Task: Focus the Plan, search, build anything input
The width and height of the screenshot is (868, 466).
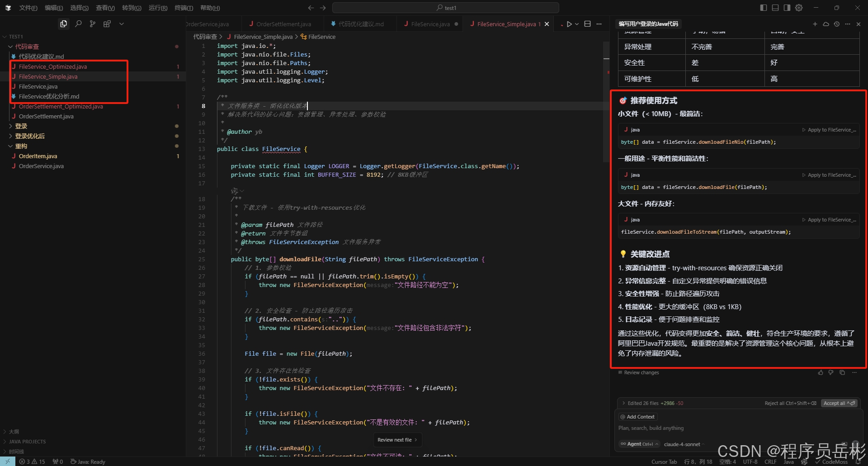Action: [x=739, y=428]
